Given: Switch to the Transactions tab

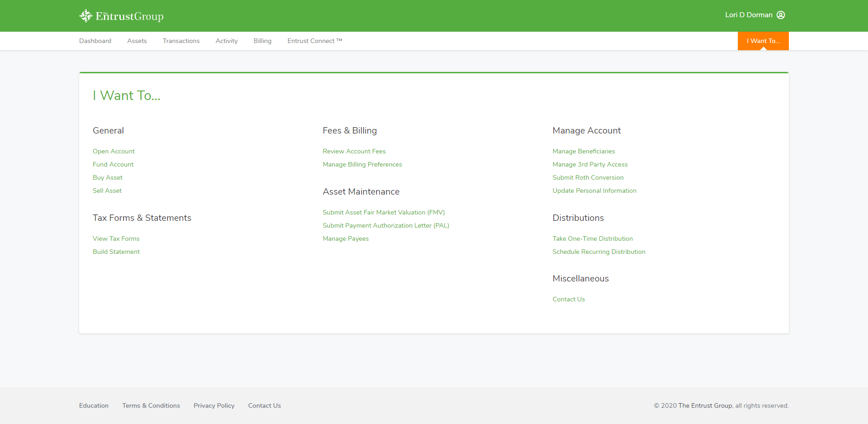Looking at the screenshot, I should pos(181,41).
